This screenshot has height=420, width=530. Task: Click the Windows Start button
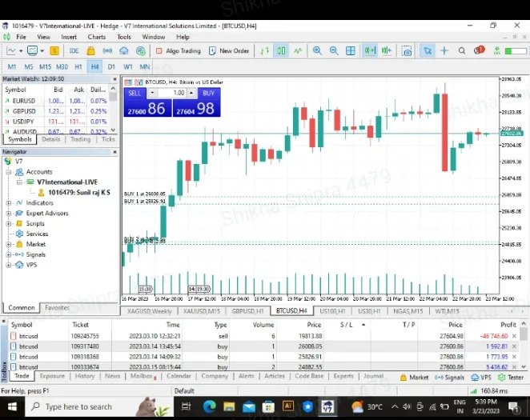tap(12, 407)
